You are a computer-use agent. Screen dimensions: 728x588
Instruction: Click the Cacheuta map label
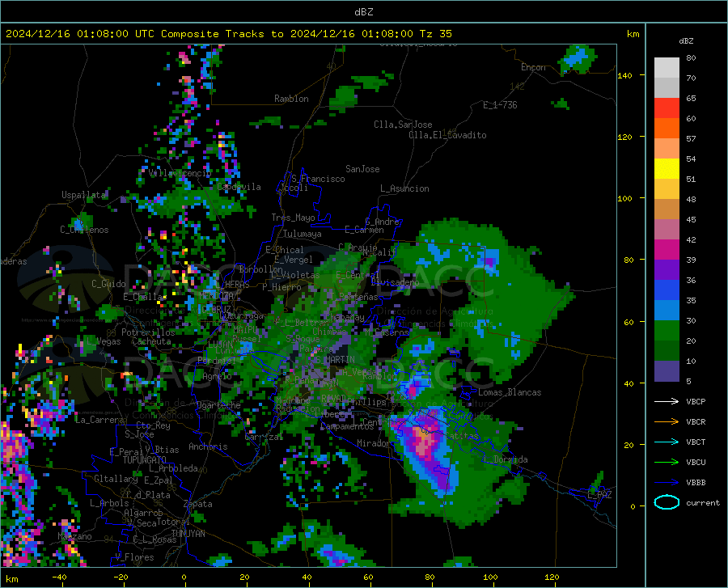coord(151,341)
